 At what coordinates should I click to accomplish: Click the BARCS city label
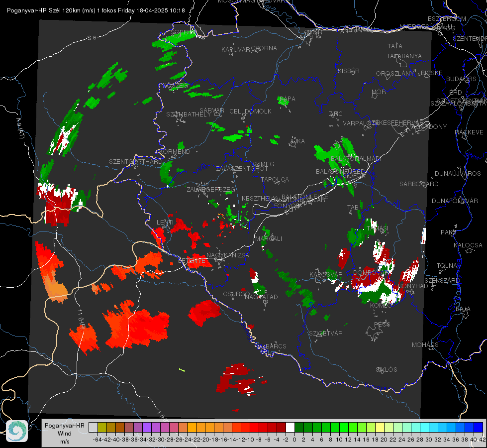click(x=276, y=346)
